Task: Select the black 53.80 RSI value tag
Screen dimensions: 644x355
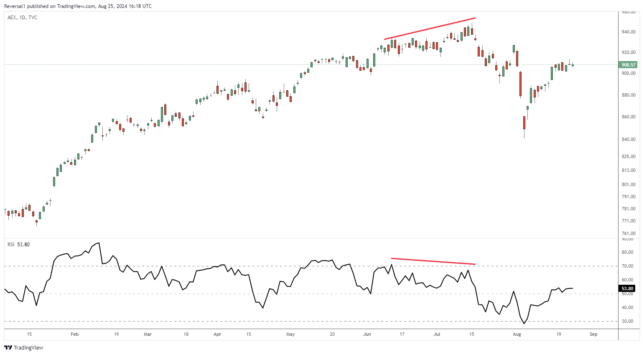Action: (x=627, y=289)
